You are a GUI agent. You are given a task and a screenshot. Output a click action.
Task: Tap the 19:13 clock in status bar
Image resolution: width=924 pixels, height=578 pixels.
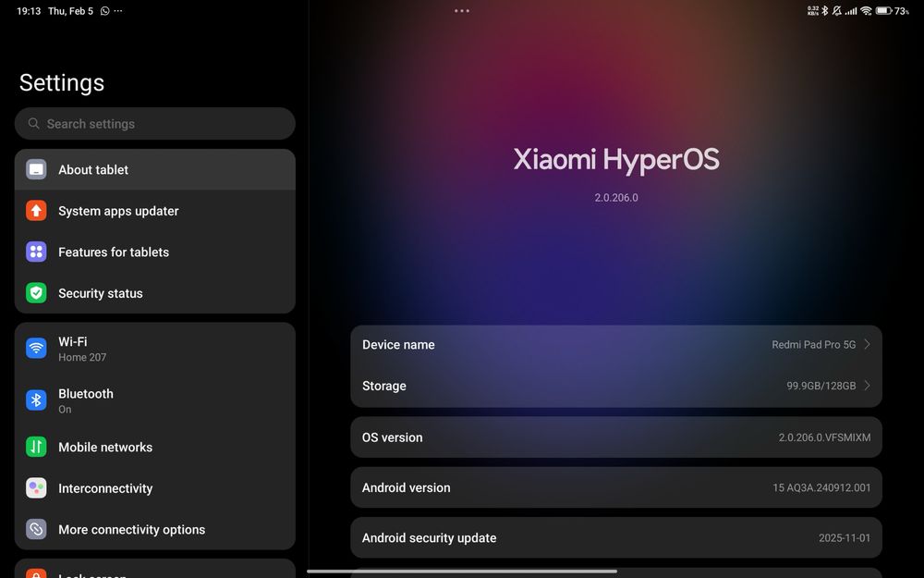(x=29, y=10)
